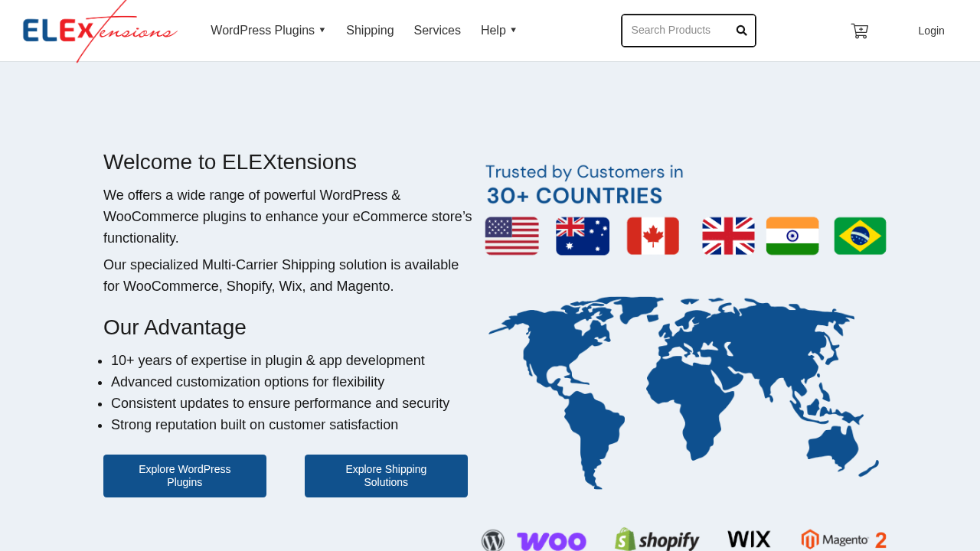Click Explore Shipping Solutions button
980x551 pixels.
click(386, 476)
